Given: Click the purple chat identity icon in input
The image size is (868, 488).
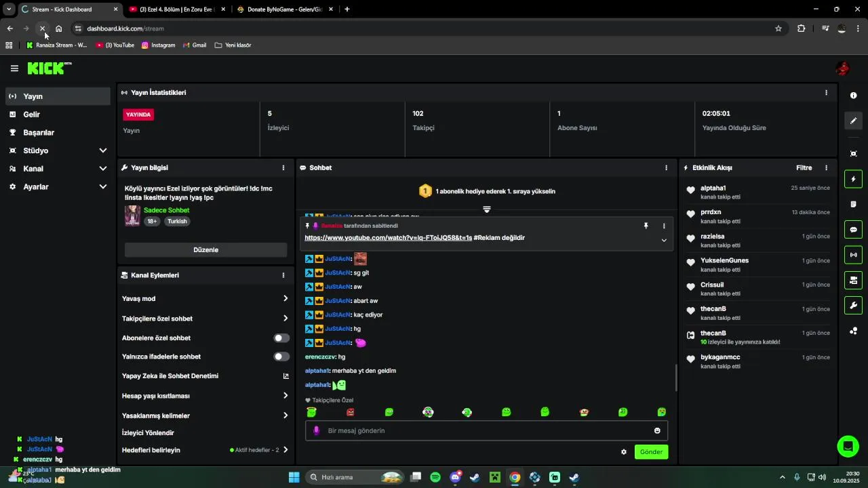Looking at the screenshot, I should pos(316,430).
